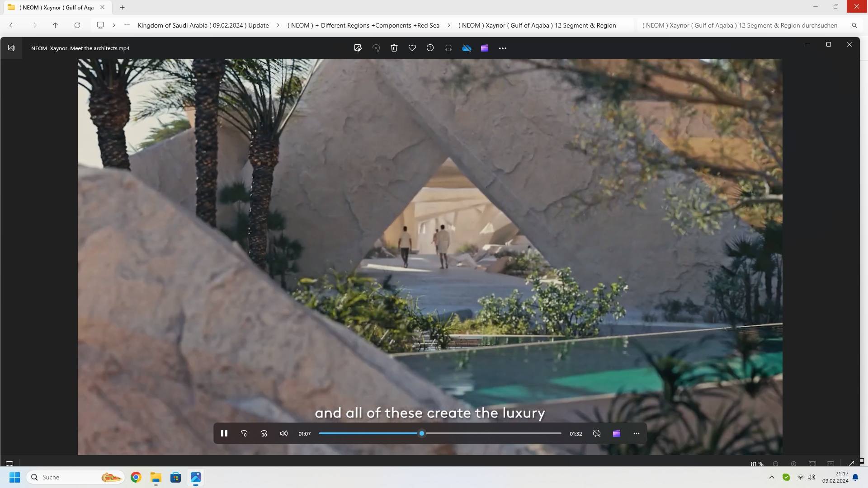
Task: Select the NEOM Xaynor Explorer tab
Action: pos(57,7)
